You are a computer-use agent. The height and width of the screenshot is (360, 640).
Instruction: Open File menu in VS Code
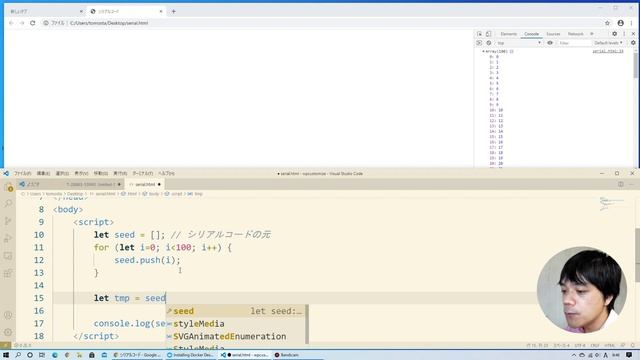point(22,173)
